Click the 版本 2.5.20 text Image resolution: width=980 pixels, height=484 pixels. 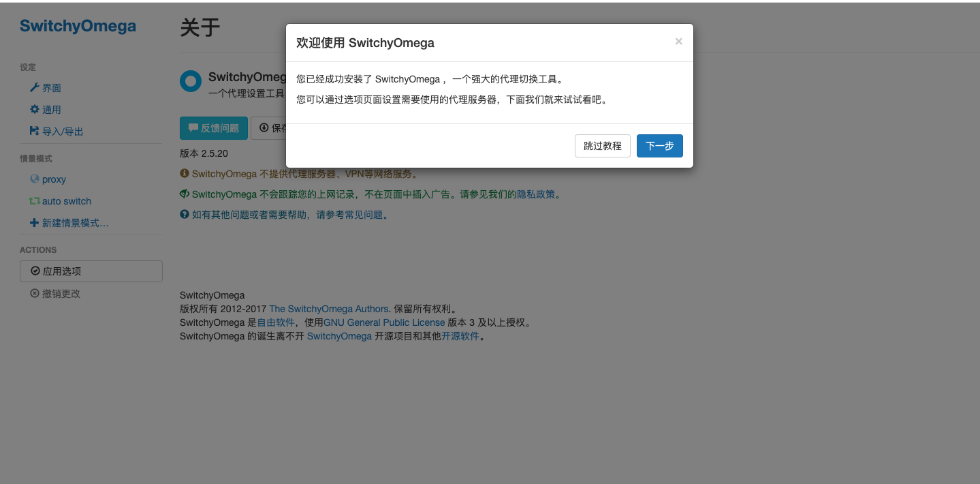coord(204,153)
